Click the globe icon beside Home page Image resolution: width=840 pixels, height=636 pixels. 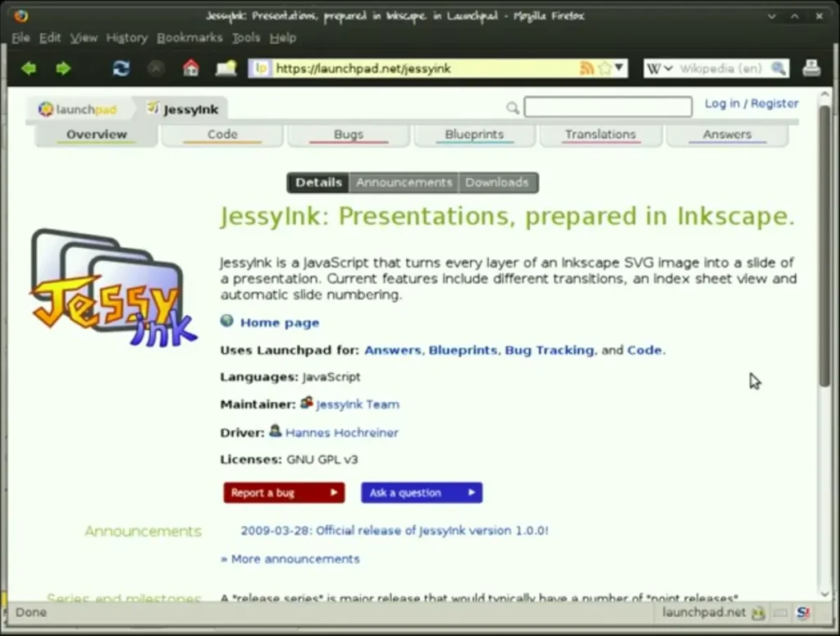click(x=226, y=321)
